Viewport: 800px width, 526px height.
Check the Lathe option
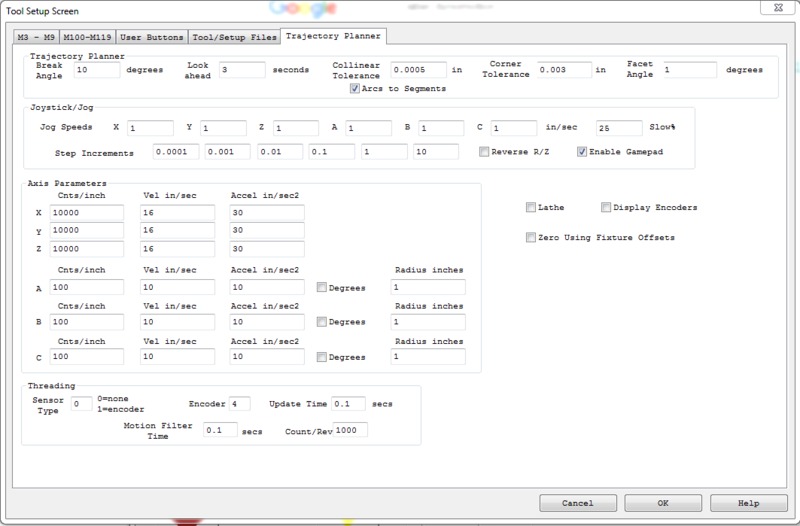point(531,208)
